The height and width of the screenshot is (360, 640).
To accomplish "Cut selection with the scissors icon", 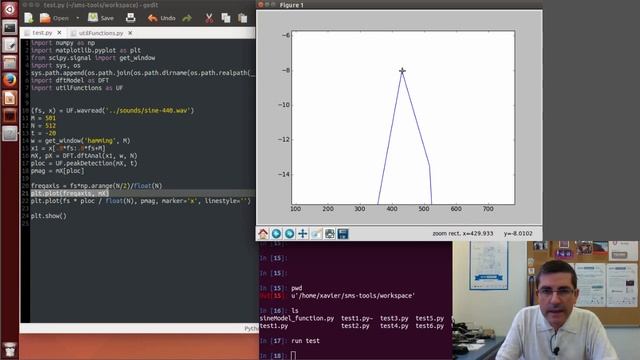I will point(209,18).
